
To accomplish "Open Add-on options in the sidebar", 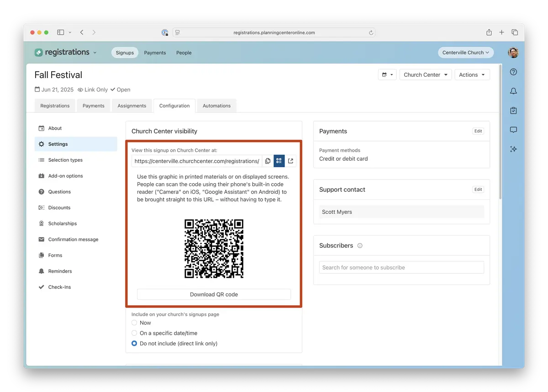I will pos(76,176).
